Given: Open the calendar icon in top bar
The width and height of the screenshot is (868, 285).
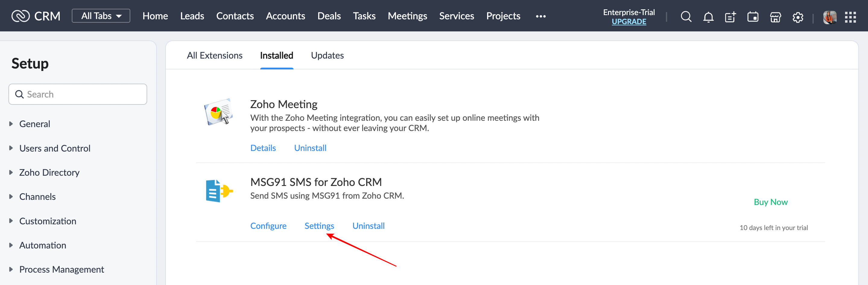Looking at the screenshot, I should [x=753, y=17].
